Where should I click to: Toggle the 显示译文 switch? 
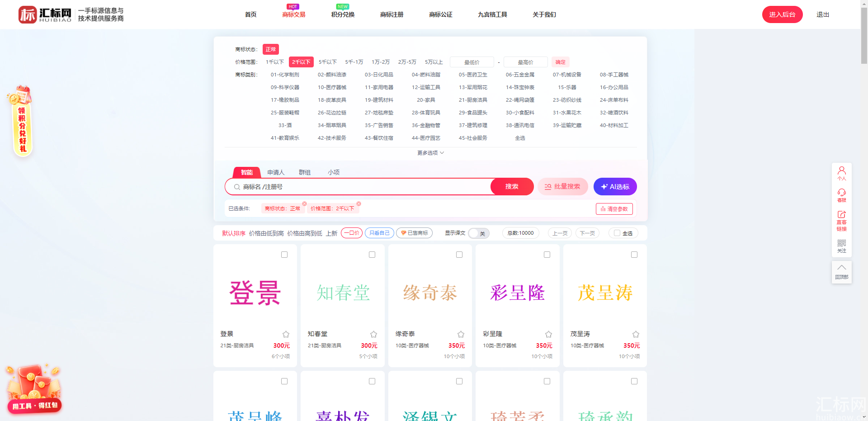pos(478,233)
